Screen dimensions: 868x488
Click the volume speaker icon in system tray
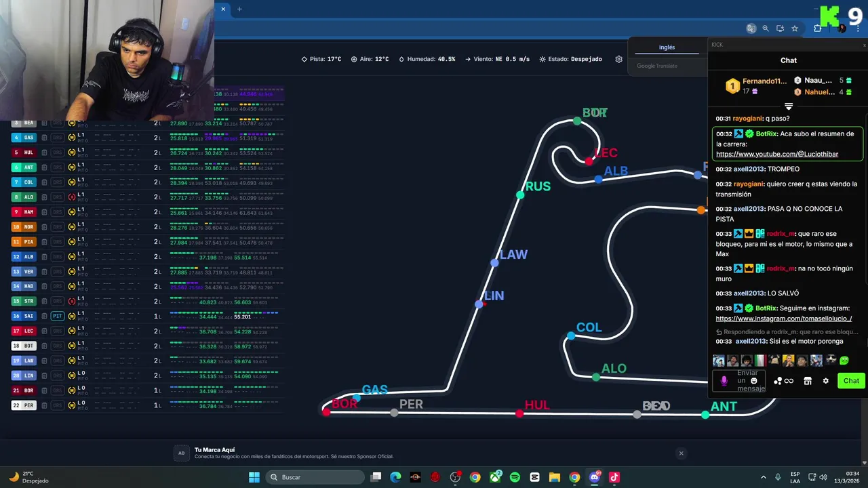(823, 477)
